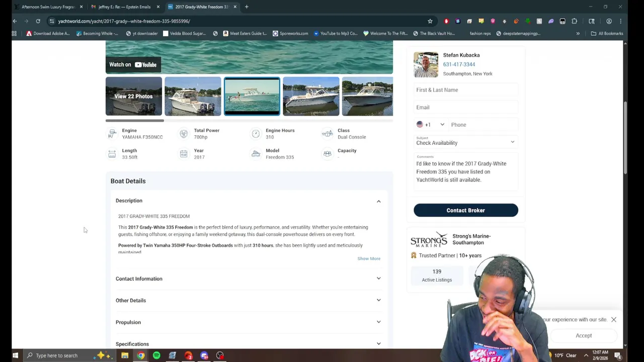
Task: Click thumbnail gallery horizontal scrollbar
Action: tap(134, 120)
